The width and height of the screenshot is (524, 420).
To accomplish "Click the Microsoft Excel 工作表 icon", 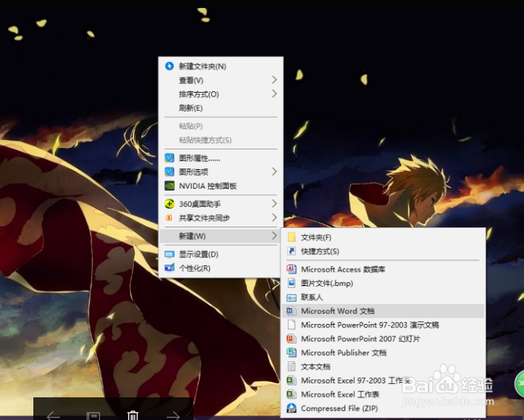I will (x=291, y=394).
